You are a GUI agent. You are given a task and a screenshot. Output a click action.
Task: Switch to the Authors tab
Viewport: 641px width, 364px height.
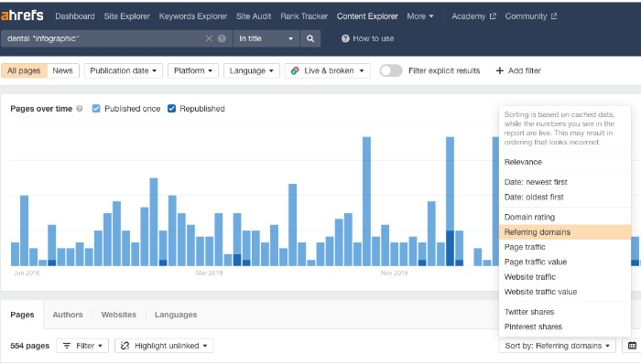tap(68, 315)
